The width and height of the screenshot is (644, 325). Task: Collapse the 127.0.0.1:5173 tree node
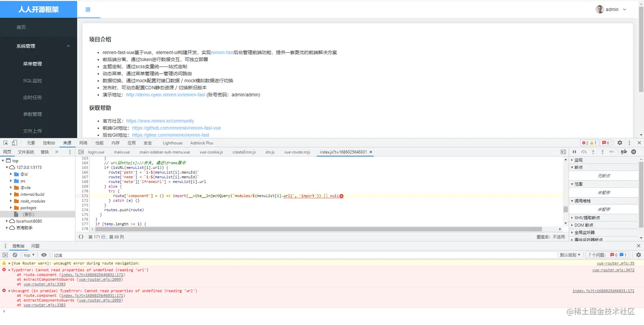pyautogui.click(x=7, y=168)
